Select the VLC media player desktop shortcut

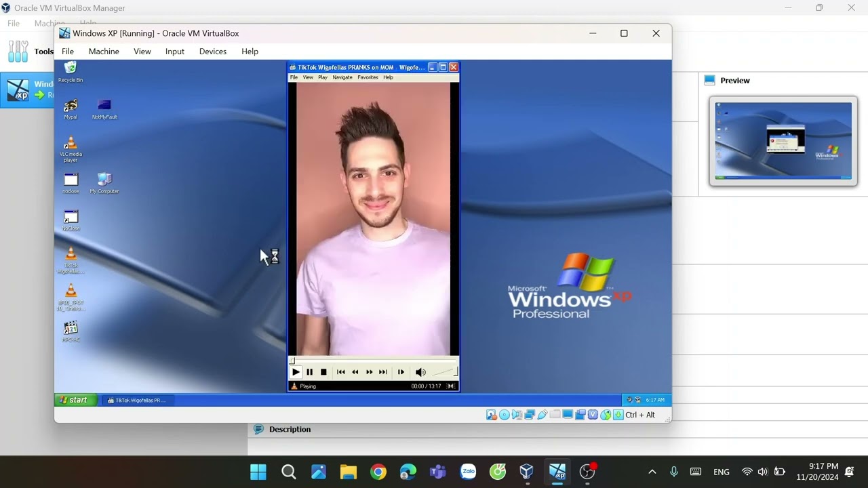[x=71, y=149]
